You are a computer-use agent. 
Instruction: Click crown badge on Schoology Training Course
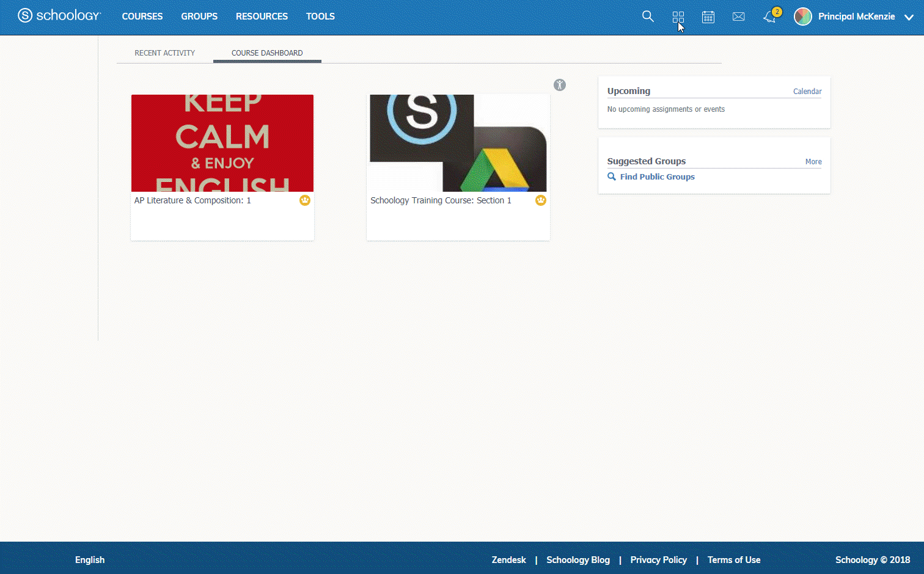click(540, 200)
